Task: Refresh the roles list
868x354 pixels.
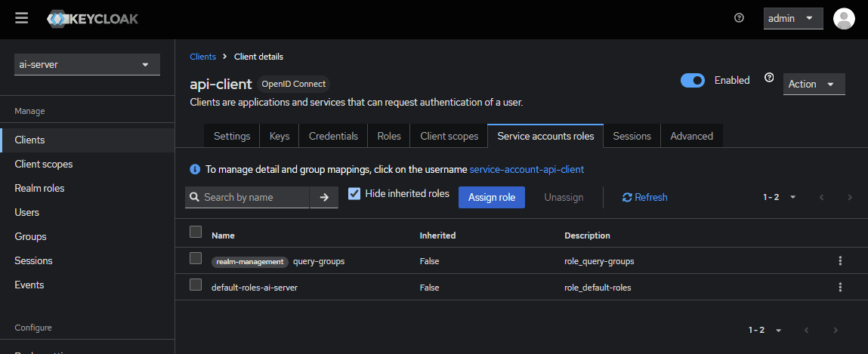Action: point(645,198)
